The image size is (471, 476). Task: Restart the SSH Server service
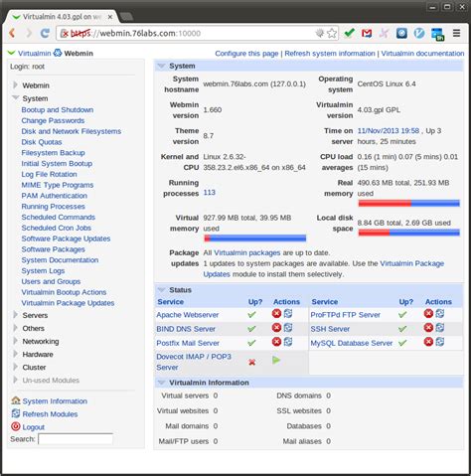click(440, 328)
